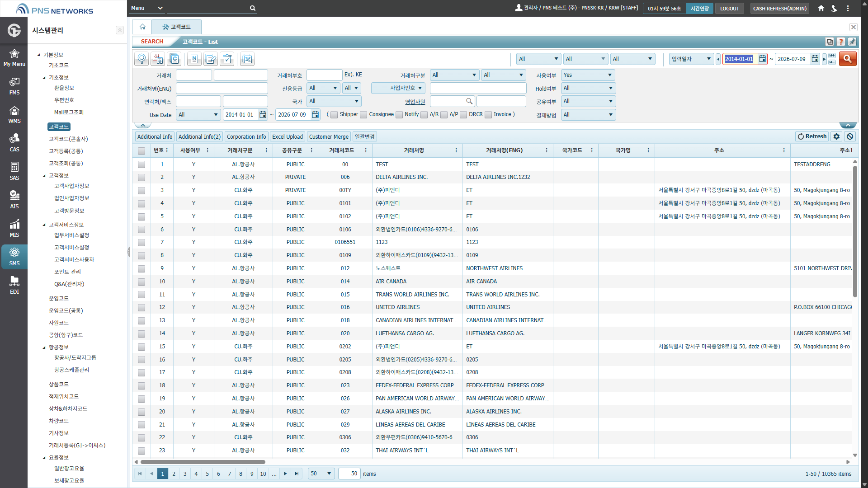Screen dimensions: 868x488
Task: Open the Customer Merge tab
Action: coord(329,136)
